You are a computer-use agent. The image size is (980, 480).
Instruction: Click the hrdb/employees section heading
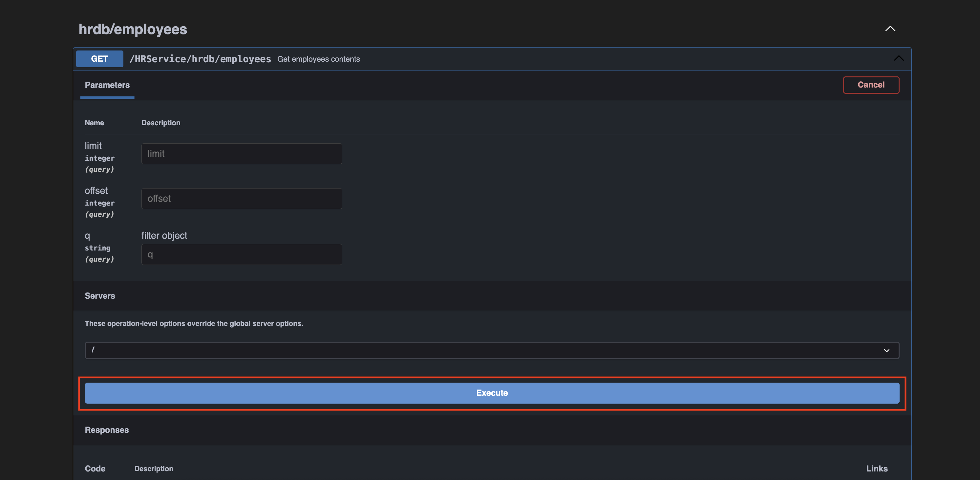tap(133, 29)
